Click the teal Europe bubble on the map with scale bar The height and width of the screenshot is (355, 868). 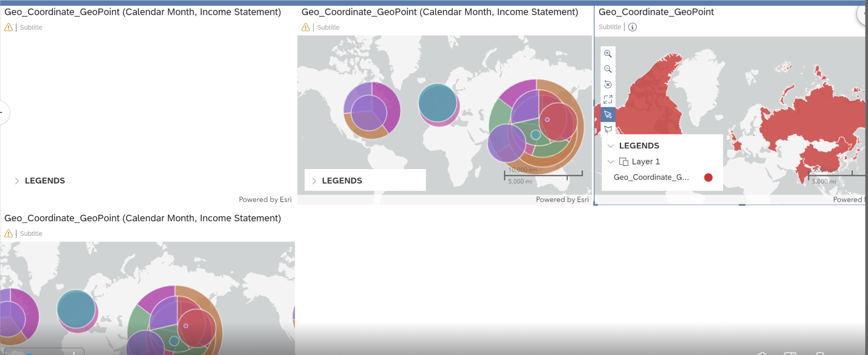pyautogui.click(x=437, y=103)
